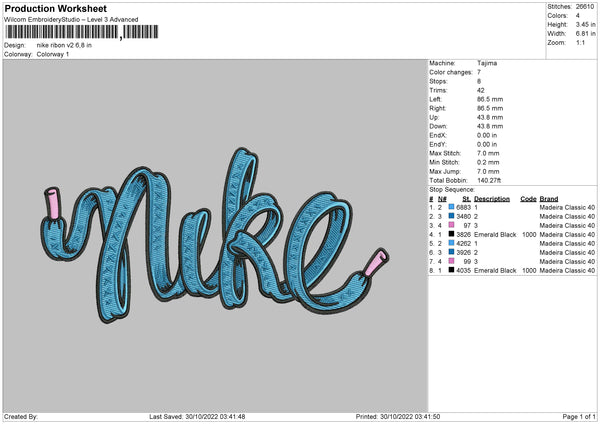Click the 'Created By:' footer label
Screen dimensions: 600x424
21,417
